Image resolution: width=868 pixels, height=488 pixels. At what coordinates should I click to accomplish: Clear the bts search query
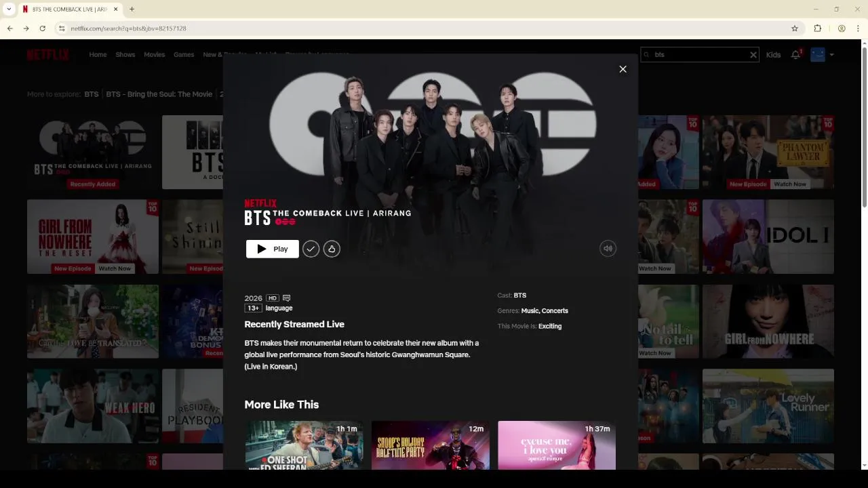(x=753, y=55)
